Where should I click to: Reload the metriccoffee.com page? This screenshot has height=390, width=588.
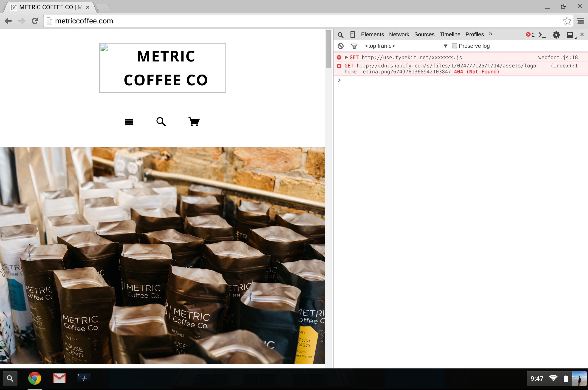point(35,21)
